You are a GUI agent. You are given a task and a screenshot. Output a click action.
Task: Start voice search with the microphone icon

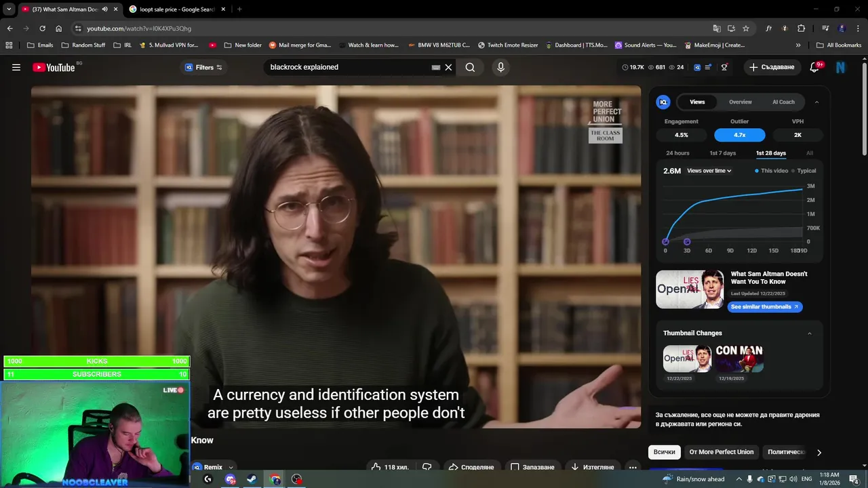pyautogui.click(x=500, y=67)
